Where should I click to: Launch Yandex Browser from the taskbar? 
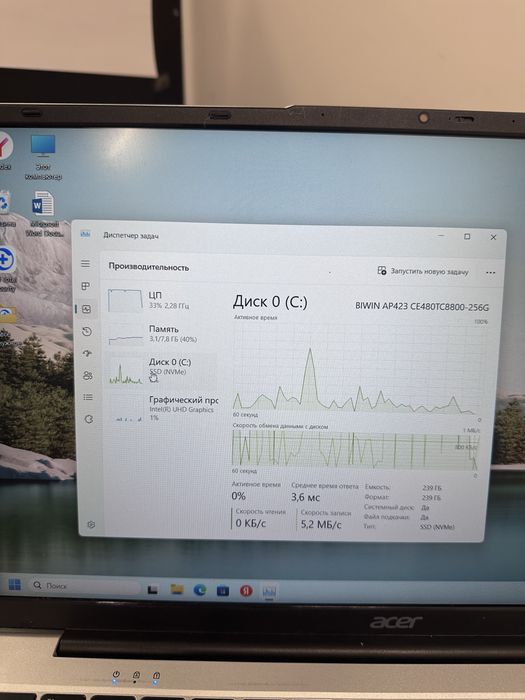pos(246,591)
